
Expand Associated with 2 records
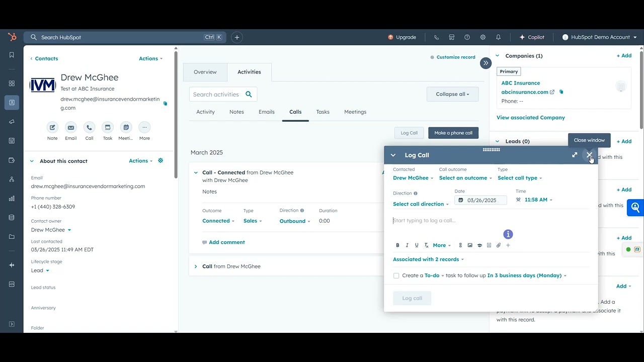click(428, 259)
